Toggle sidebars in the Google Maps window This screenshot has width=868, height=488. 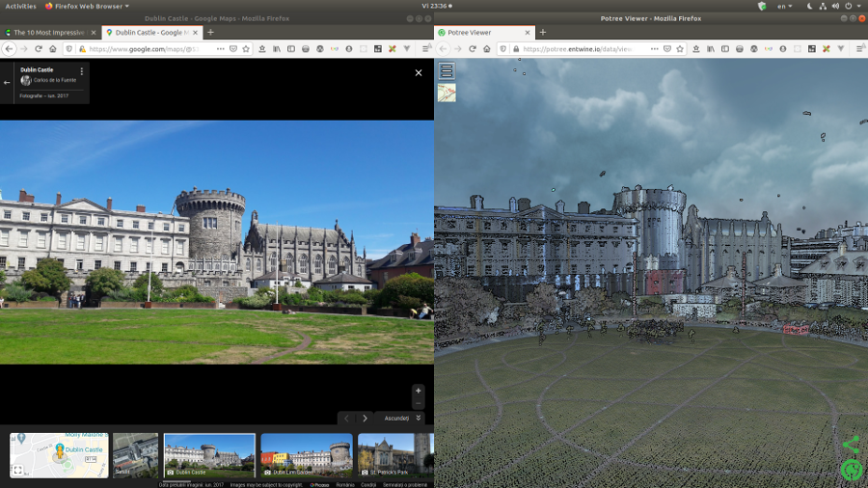290,48
